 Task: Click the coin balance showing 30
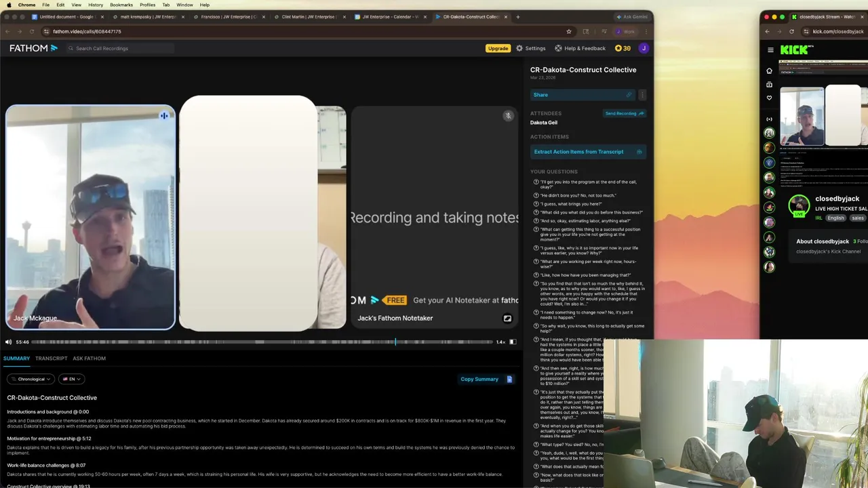623,48
